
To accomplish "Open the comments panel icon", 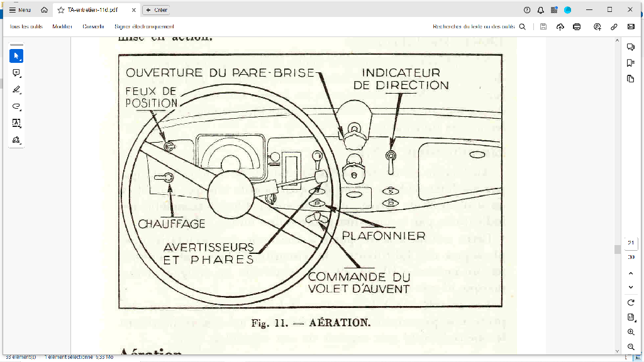I will tap(631, 47).
